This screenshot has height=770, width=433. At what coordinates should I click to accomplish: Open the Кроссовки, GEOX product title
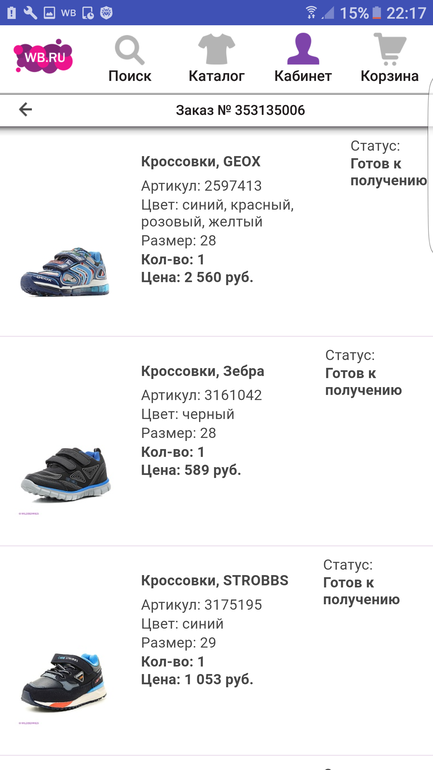(201, 162)
